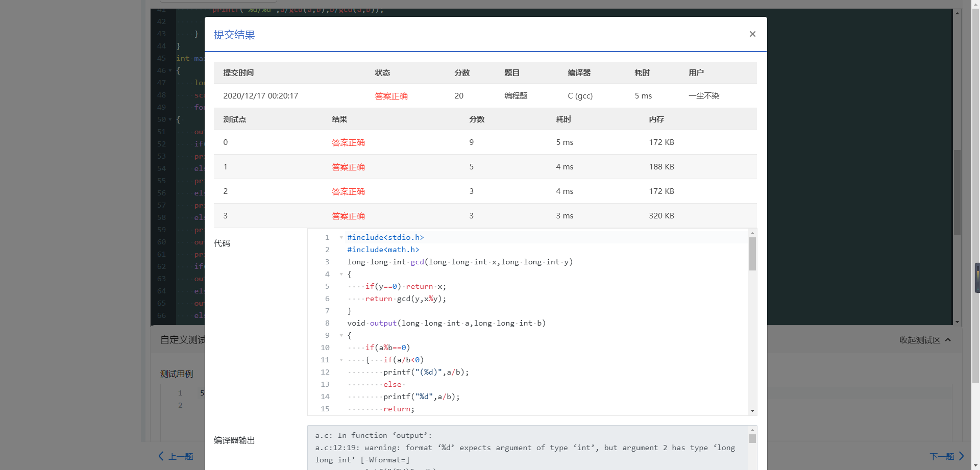Click background editor scrollbar down arrow

(x=957, y=322)
